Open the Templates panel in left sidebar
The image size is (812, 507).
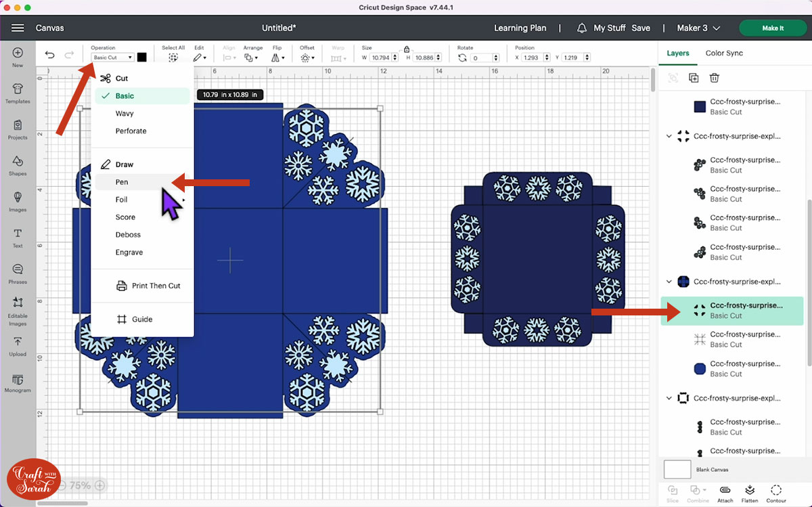point(18,91)
